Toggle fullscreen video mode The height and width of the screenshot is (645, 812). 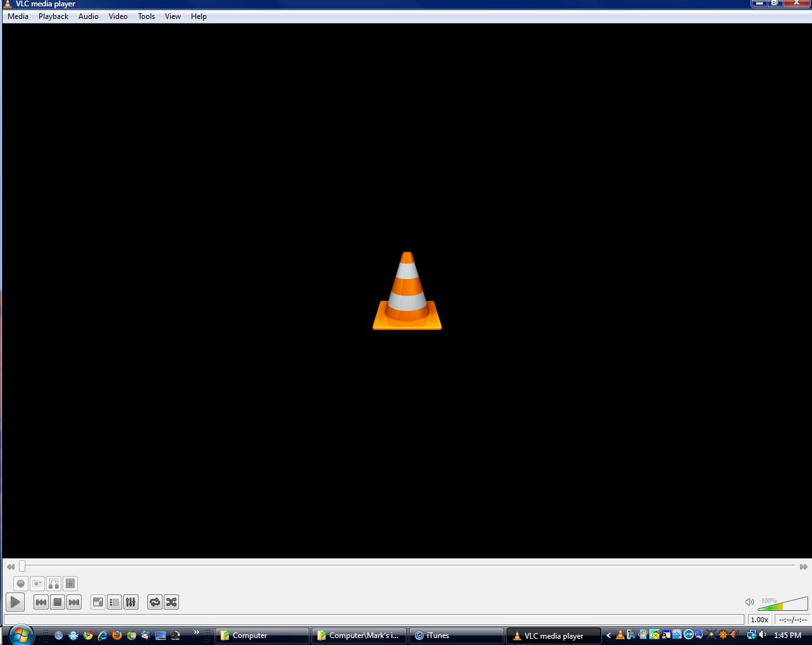click(x=98, y=602)
